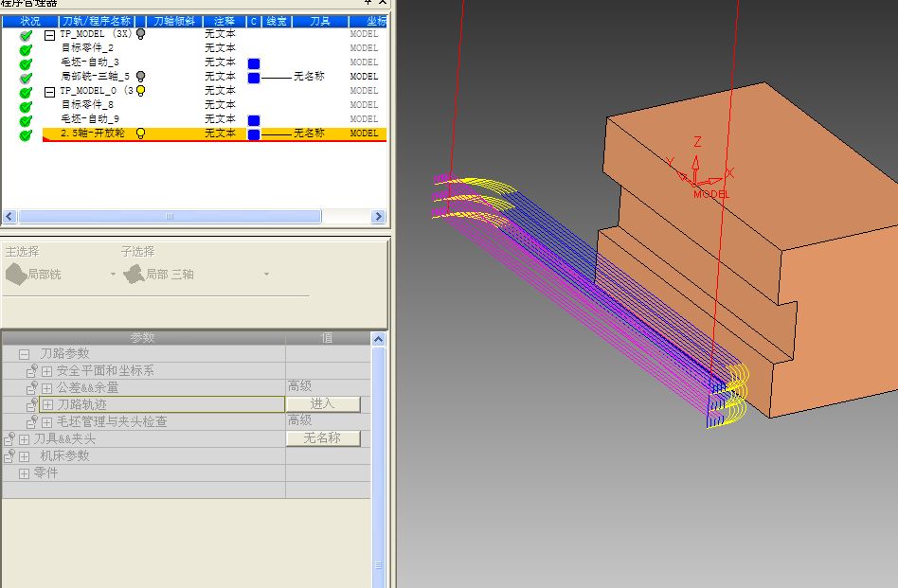Click the property icon beside 安全平面和坐标系
The width and height of the screenshot is (898, 588).
click(32, 371)
